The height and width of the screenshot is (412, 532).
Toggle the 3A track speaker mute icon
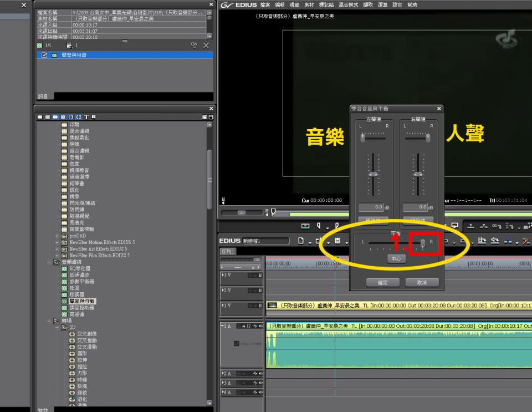click(x=260, y=383)
